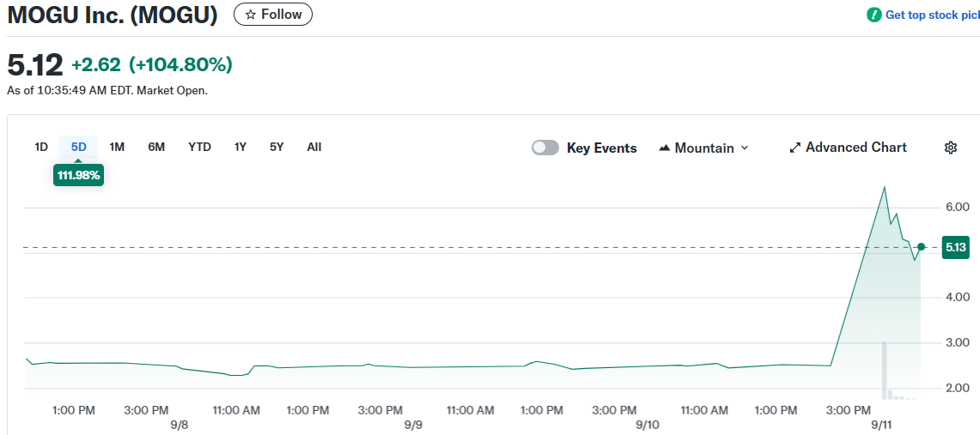Click the 5.13 current price label
The width and height of the screenshot is (980, 435).
(956, 248)
